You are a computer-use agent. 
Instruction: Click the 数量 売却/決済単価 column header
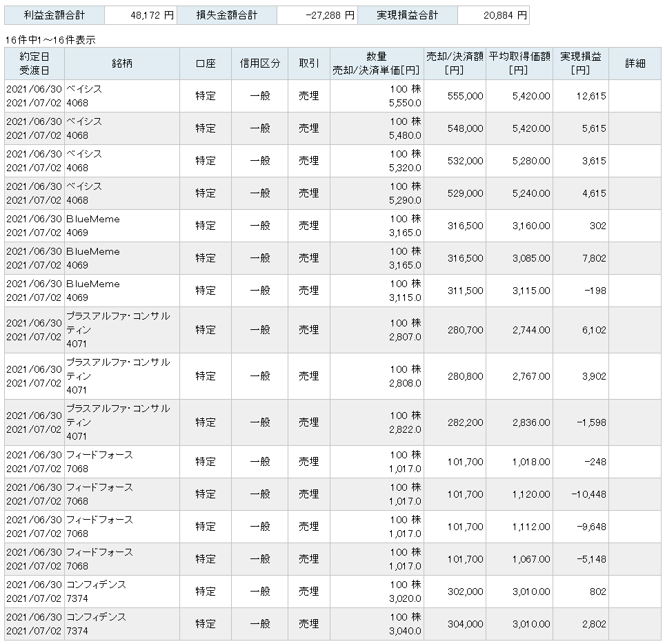[377, 64]
